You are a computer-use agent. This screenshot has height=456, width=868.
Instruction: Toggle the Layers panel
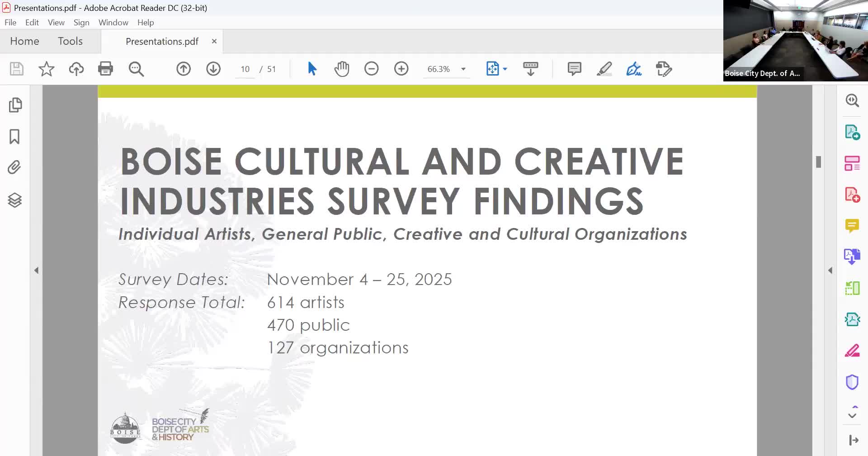pos(15,200)
